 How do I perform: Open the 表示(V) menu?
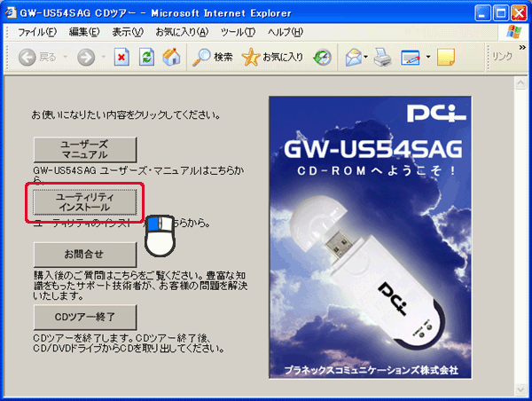(128, 32)
